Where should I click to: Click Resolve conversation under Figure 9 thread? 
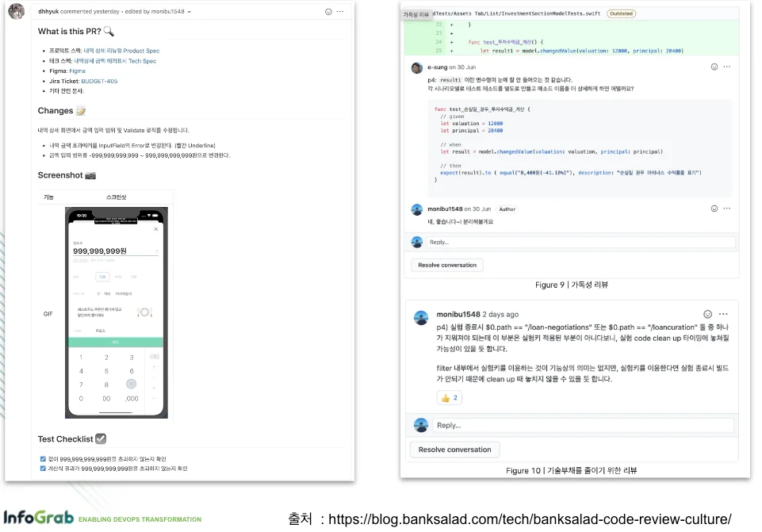coord(447,265)
